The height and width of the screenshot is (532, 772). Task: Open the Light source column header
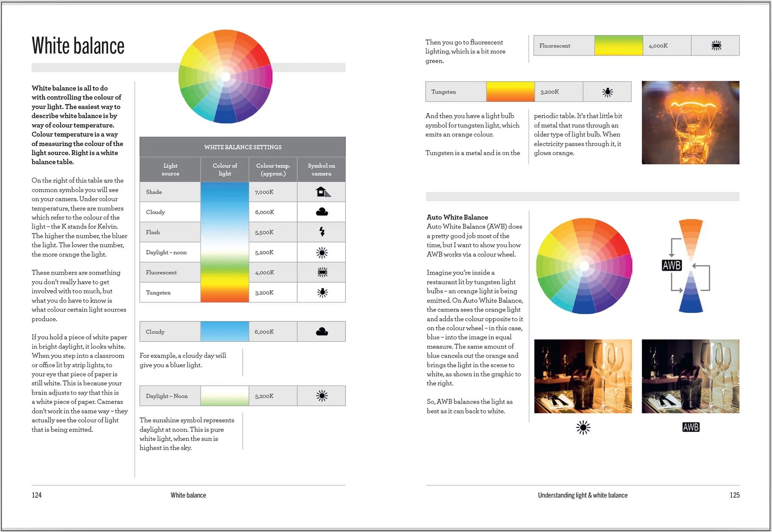(170, 169)
